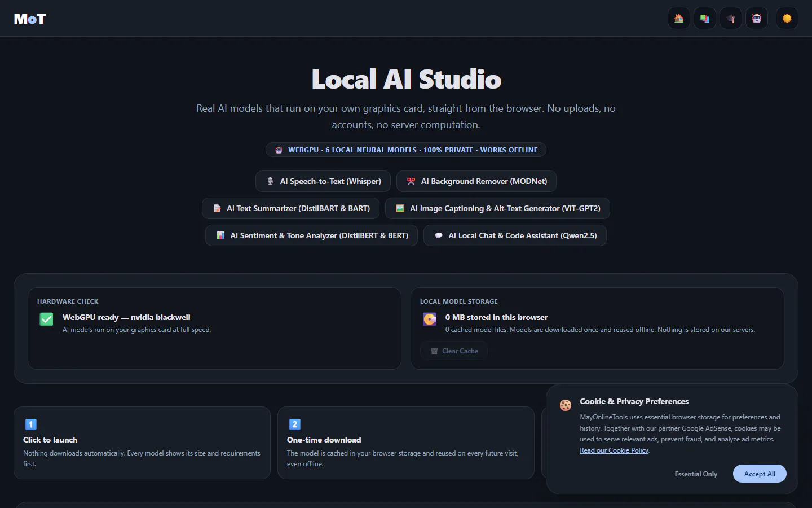812x508 pixels.
Task: Click the HARDWARE CHECK label
Action: tap(68, 301)
